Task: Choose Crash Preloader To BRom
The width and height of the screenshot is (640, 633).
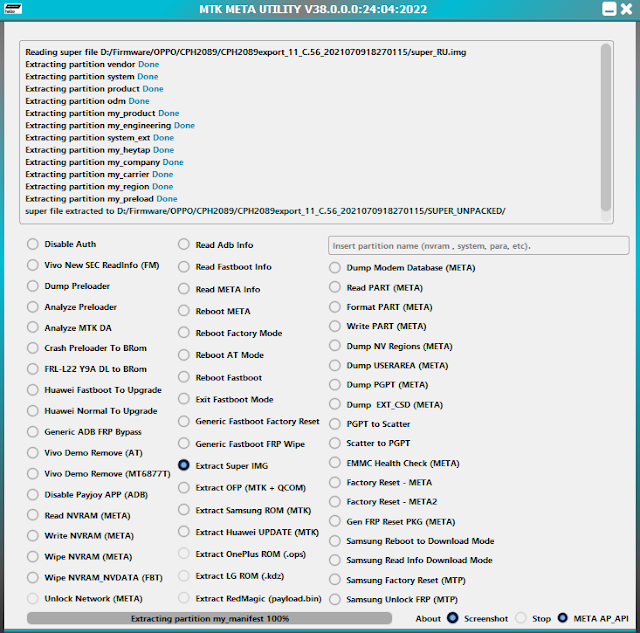Action: (x=33, y=348)
